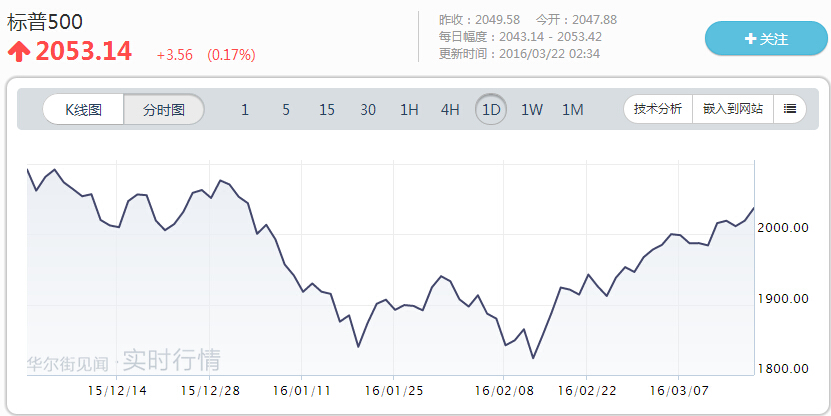Click the 华尔街见闻 watermark on chart

point(69,361)
